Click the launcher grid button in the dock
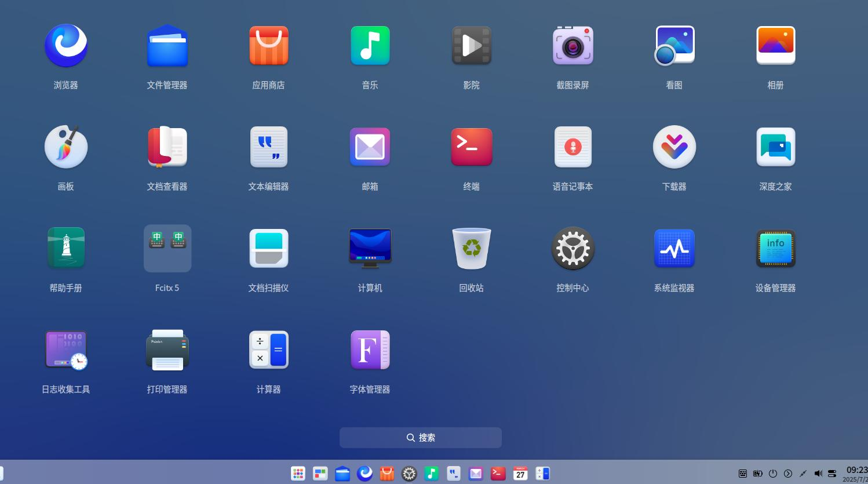The width and height of the screenshot is (868, 484). [x=298, y=474]
